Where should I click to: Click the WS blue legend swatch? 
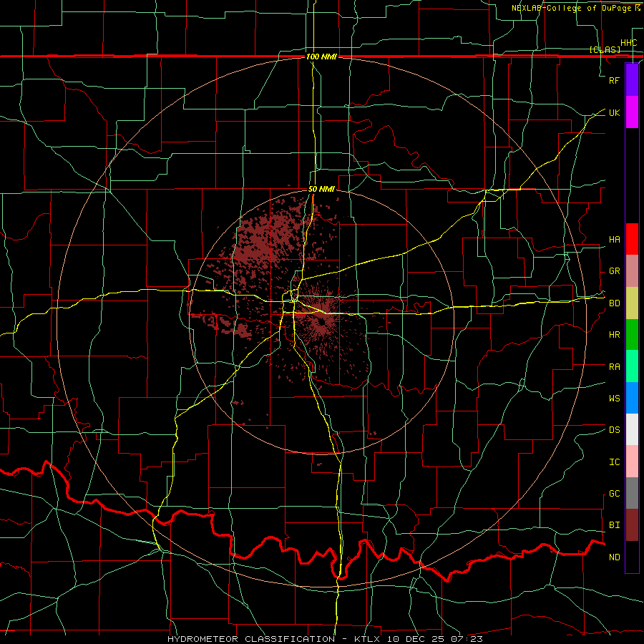pos(632,398)
